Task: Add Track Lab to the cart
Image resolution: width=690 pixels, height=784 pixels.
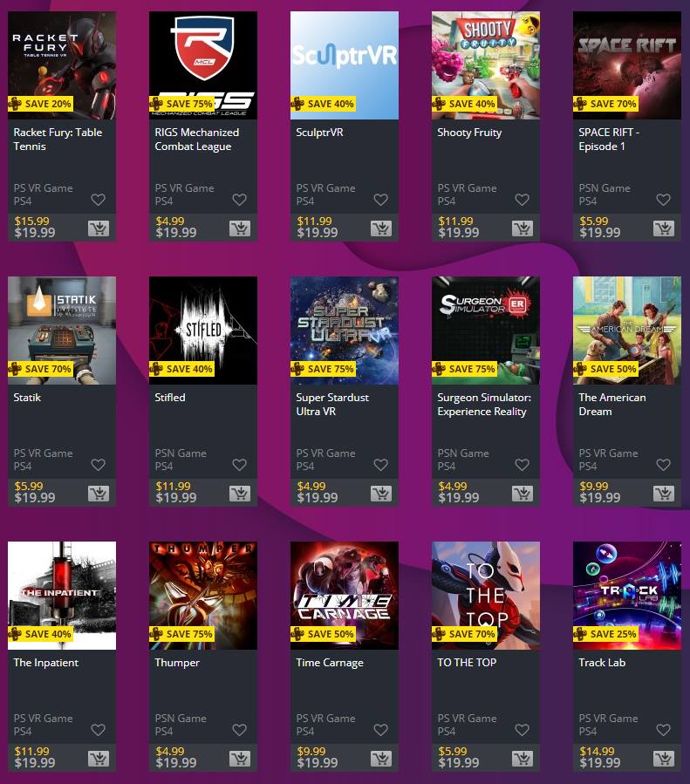Action: pos(664,759)
